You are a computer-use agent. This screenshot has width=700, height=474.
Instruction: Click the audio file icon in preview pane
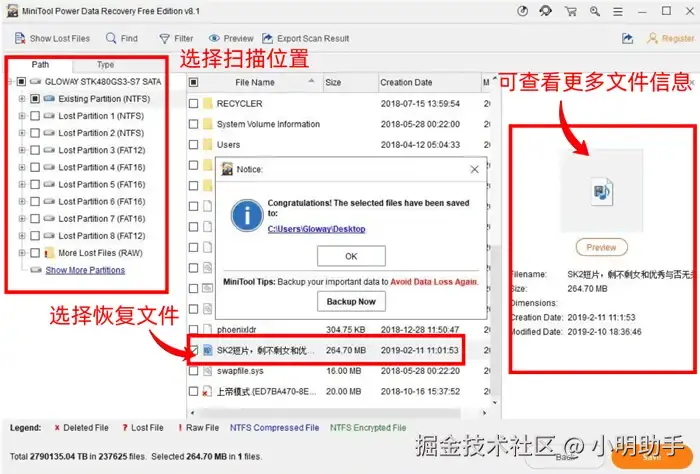[601, 191]
